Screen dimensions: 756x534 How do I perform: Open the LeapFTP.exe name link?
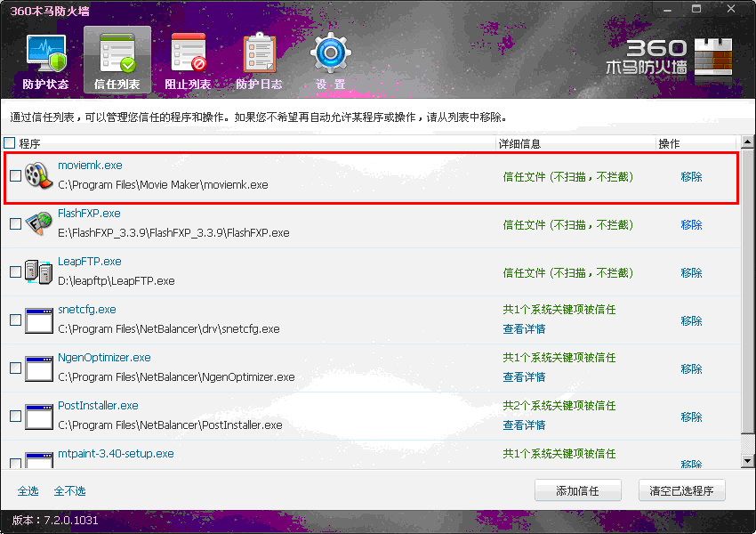coord(90,262)
